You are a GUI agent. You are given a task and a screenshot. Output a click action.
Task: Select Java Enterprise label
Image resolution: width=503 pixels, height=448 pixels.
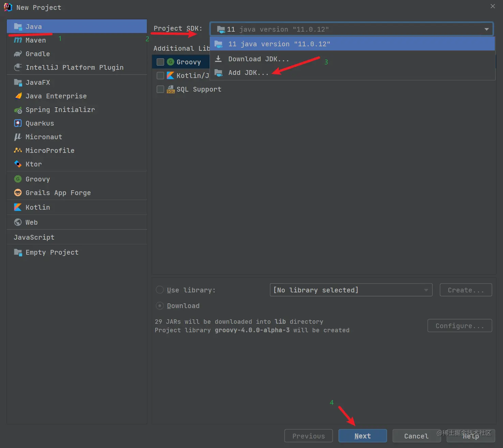(x=56, y=96)
